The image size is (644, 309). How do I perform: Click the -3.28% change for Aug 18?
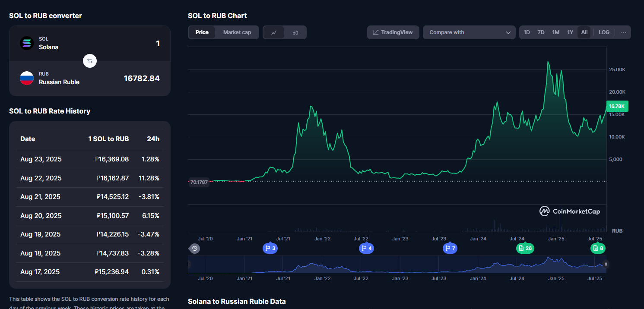[x=149, y=253]
